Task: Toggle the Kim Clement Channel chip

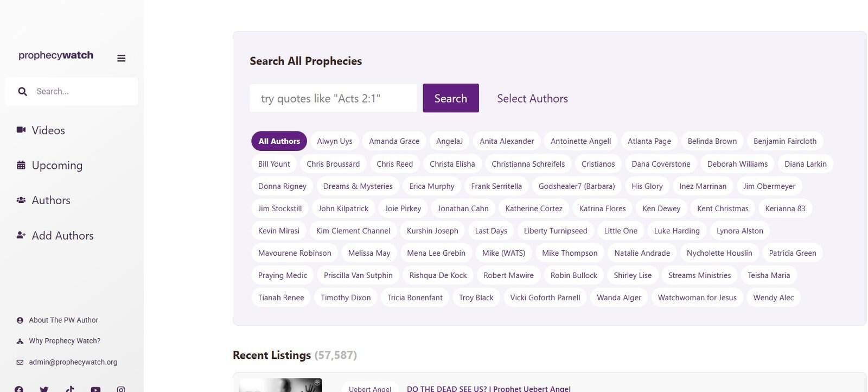Action: [353, 231]
